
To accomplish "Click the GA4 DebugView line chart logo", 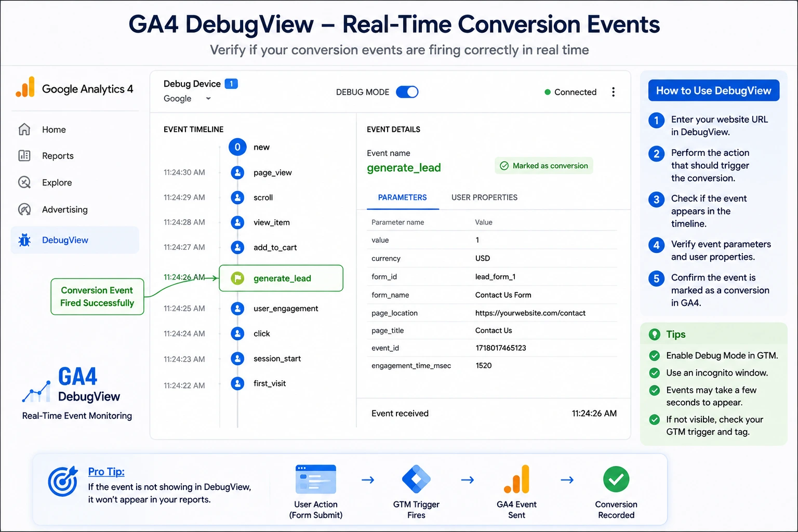I will 36,392.
